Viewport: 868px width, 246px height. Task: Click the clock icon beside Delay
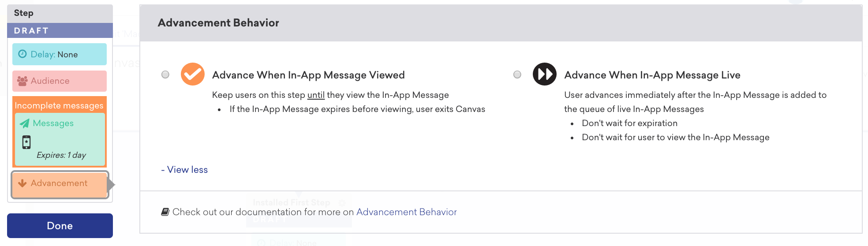(x=22, y=54)
